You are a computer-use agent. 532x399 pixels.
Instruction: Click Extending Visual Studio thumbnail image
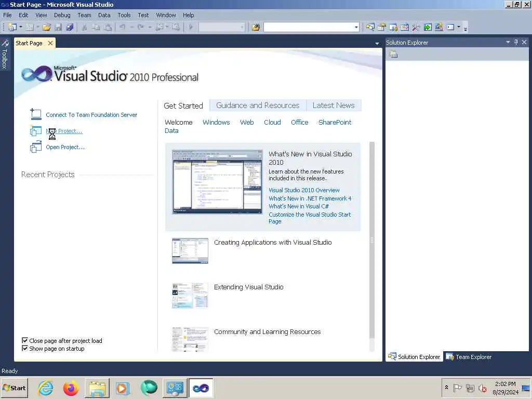click(x=190, y=295)
